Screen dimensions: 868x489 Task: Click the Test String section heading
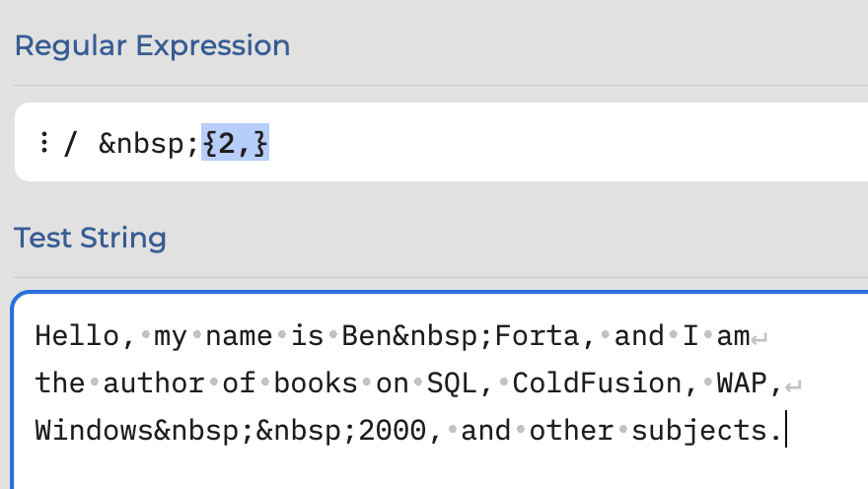(90, 238)
